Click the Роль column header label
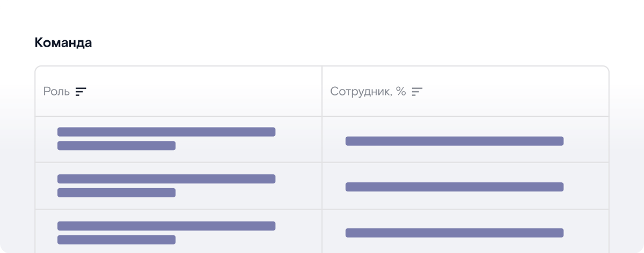 click(x=56, y=92)
